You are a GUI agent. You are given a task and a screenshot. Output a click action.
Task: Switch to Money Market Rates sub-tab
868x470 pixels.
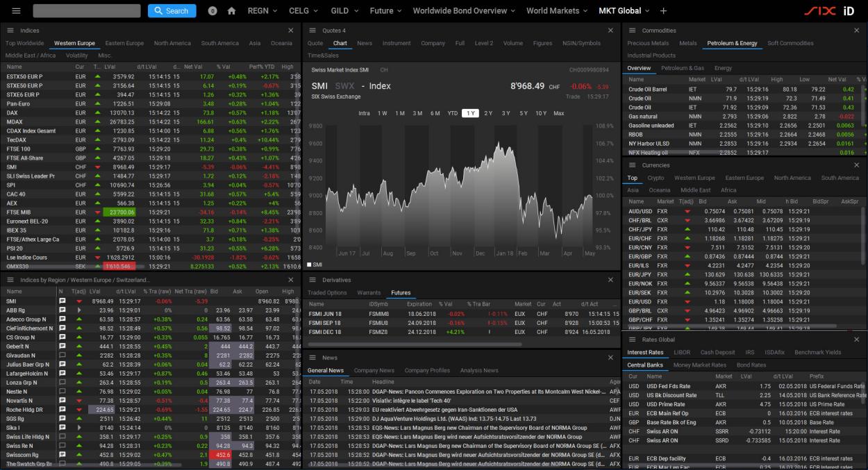(x=700, y=364)
